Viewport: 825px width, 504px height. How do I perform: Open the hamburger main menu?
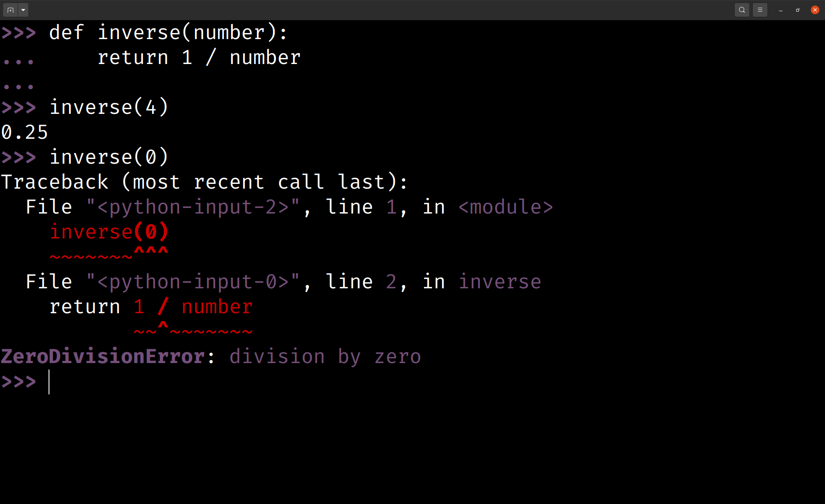click(x=760, y=9)
